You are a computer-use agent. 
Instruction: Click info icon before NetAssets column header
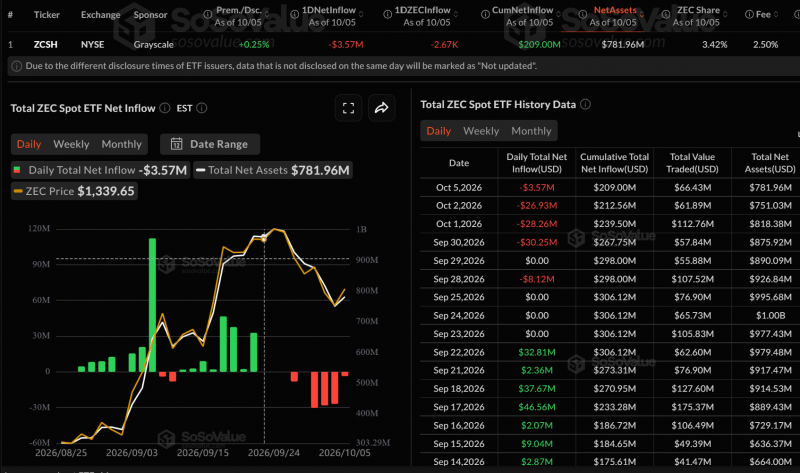(x=583, y=15)
